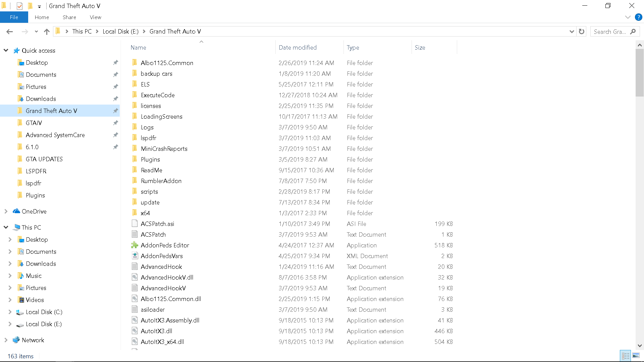Click the Properties icon in title bar
644x362 pixels.
[x=19, y=6]
